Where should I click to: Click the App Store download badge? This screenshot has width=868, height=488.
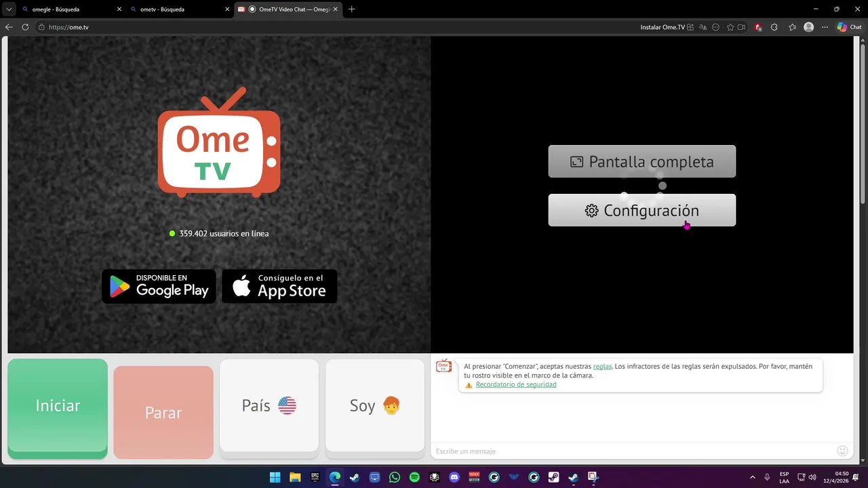tap(279, 286)
